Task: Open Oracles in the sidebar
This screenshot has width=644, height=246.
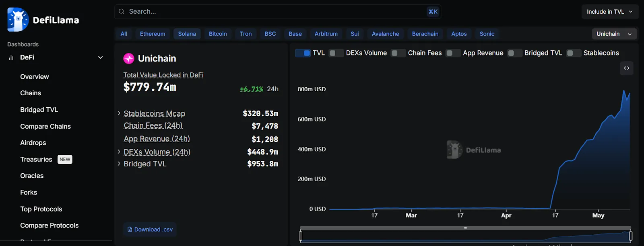Action: [32, 176]
